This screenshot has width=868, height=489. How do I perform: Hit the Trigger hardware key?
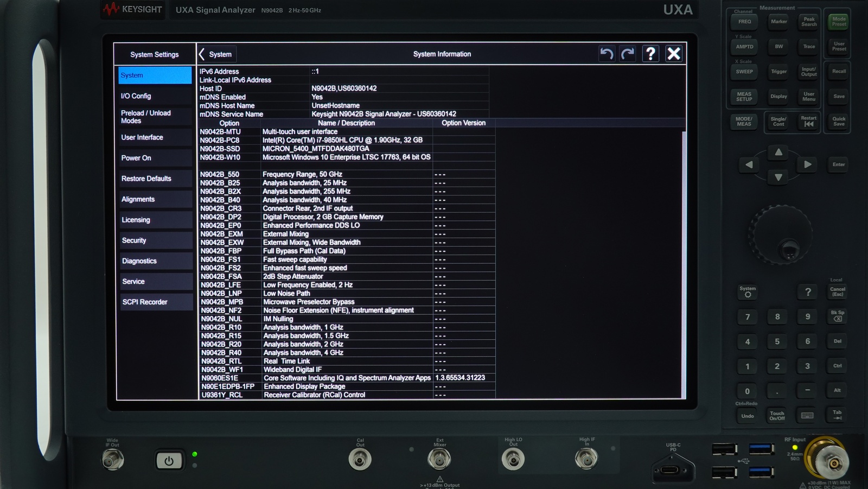pos(778,72)
